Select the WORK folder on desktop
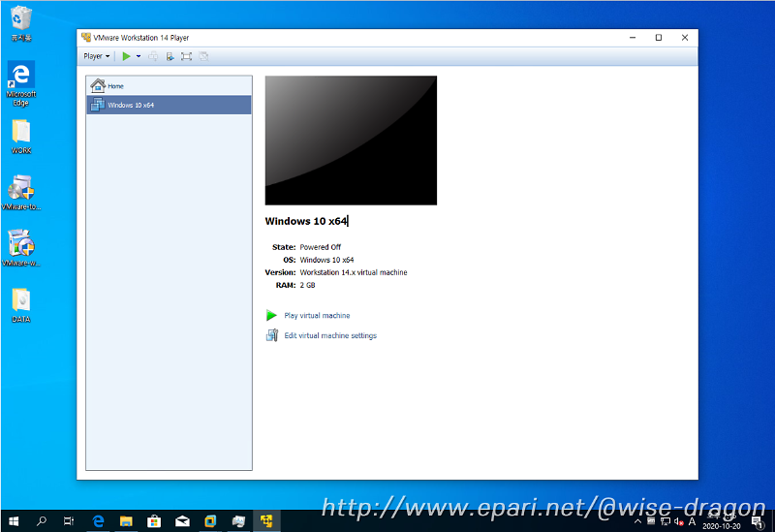Viewport: 775px width, 532px height. tap(21, 137)
